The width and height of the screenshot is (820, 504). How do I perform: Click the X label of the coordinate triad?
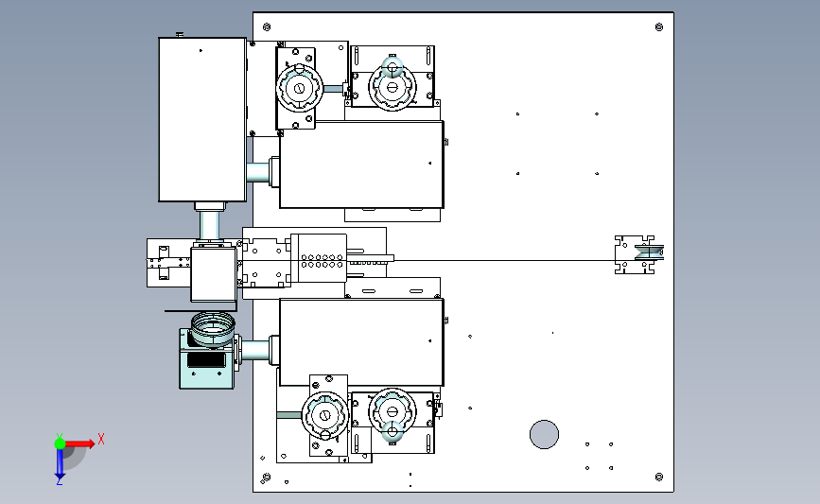(101, 439)
